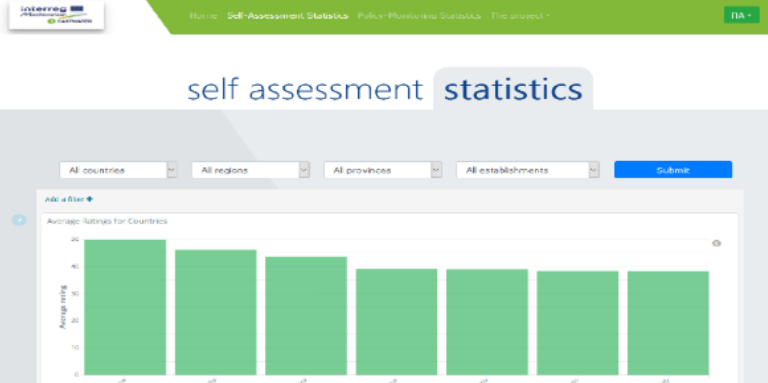This screenshot has height=383, width=768.
Task: Click the chart options icon at top right
Action: pyautogui.click(x=716, y=243)
